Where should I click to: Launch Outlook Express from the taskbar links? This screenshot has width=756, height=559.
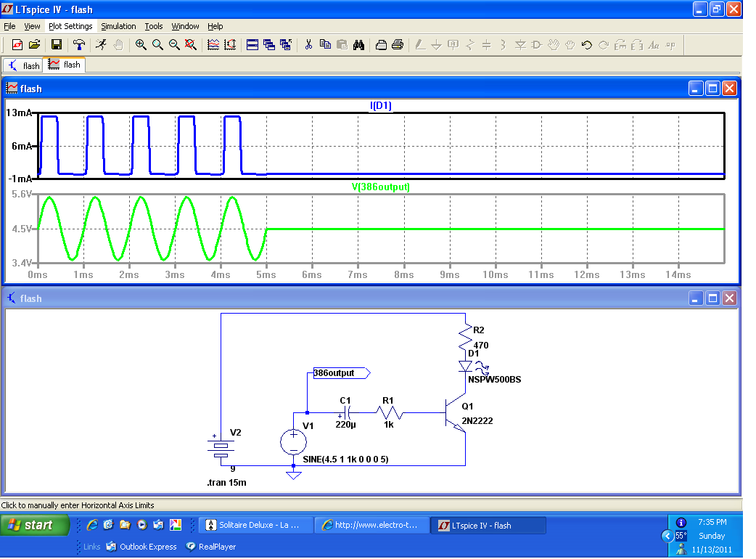pos(141,547)
